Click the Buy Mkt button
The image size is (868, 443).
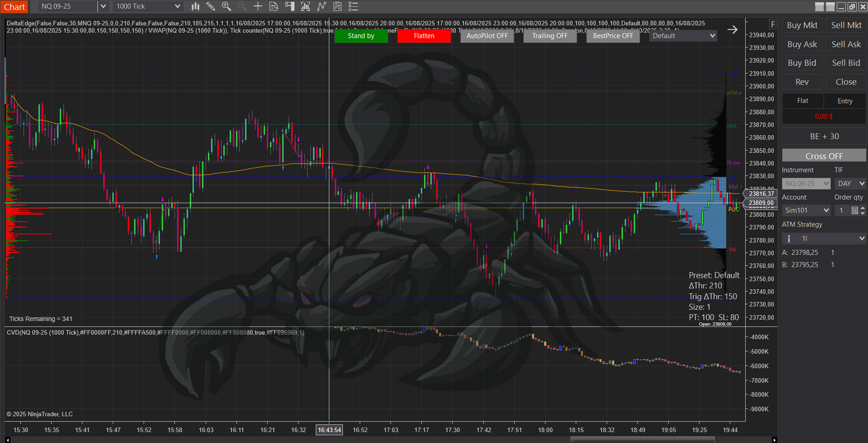[x=802, y=25]
